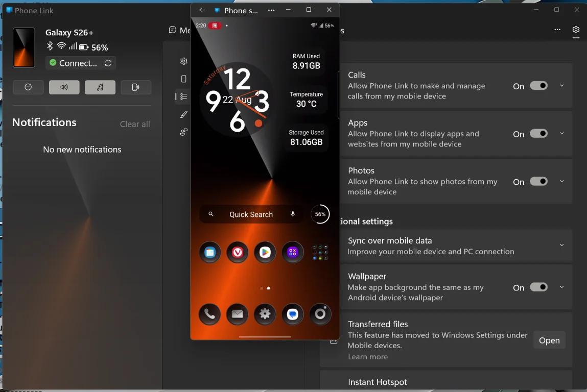Open the Personalization pen icon in sidebar
Image resolution: width=587 pixels, height=392 pixels.
(x=183, y=114)
